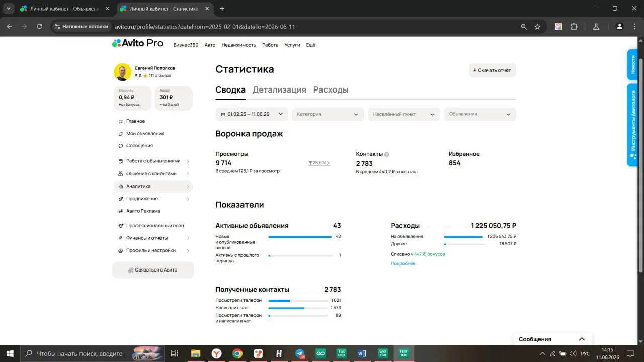The height and width of the screenshot is (362, 644).
Task: Expand Продвижение submenu
Action: click(188, 199)
